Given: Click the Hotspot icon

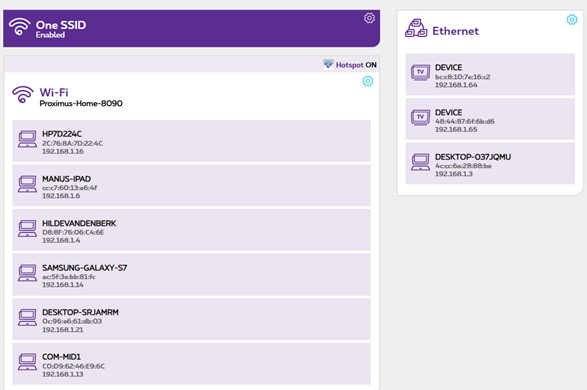Looking at the screenshot, I should [328, 64].
